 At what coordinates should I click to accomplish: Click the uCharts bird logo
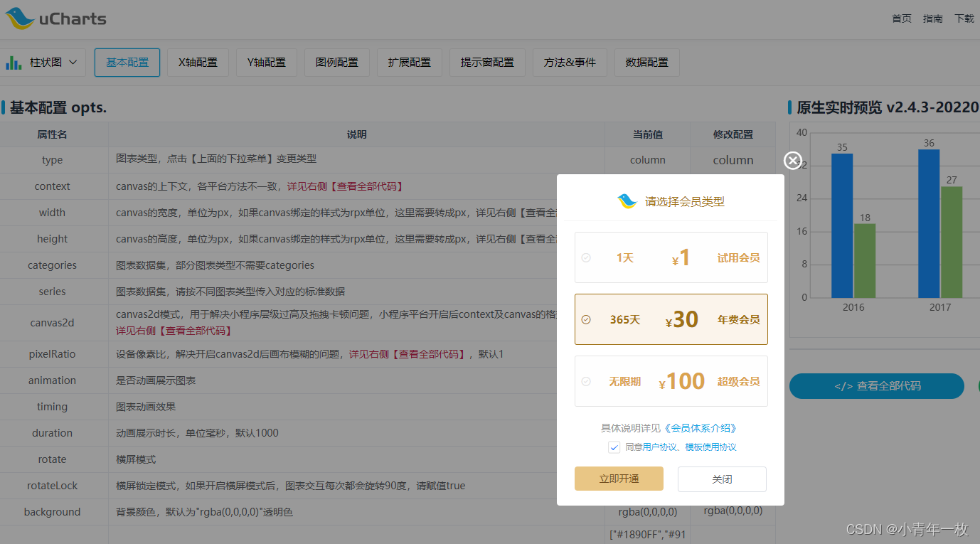[20, 18]
